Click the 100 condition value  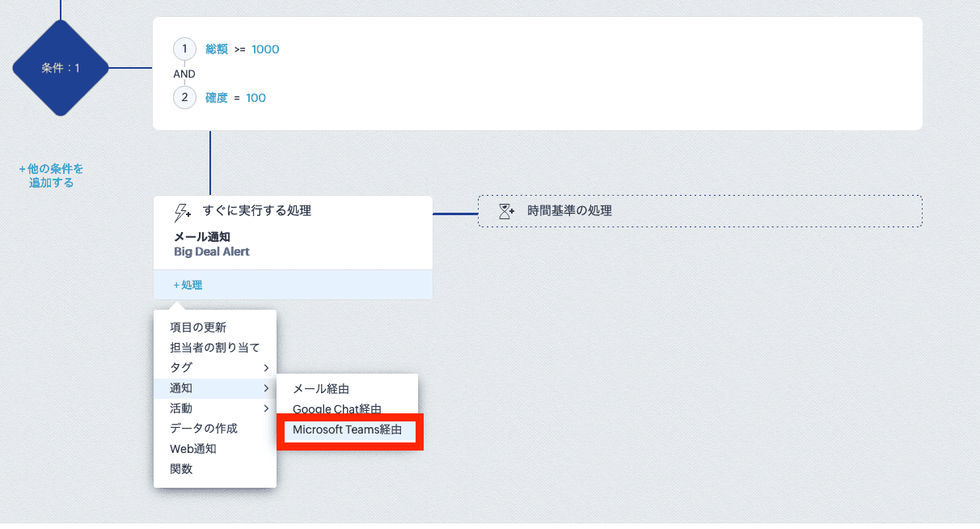(256, 98)
